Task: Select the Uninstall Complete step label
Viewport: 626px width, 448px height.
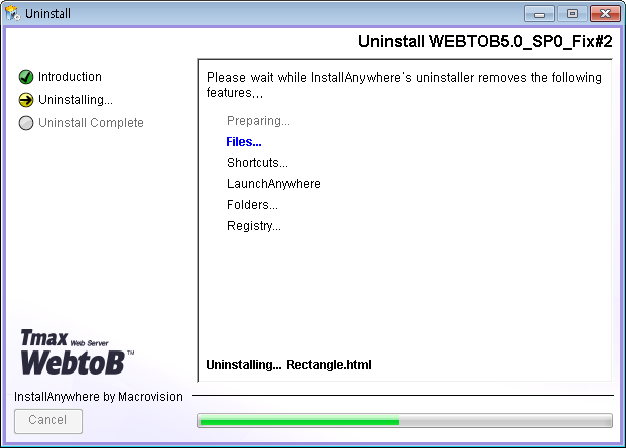Action: pyautogui.click(x=91, y=123)
